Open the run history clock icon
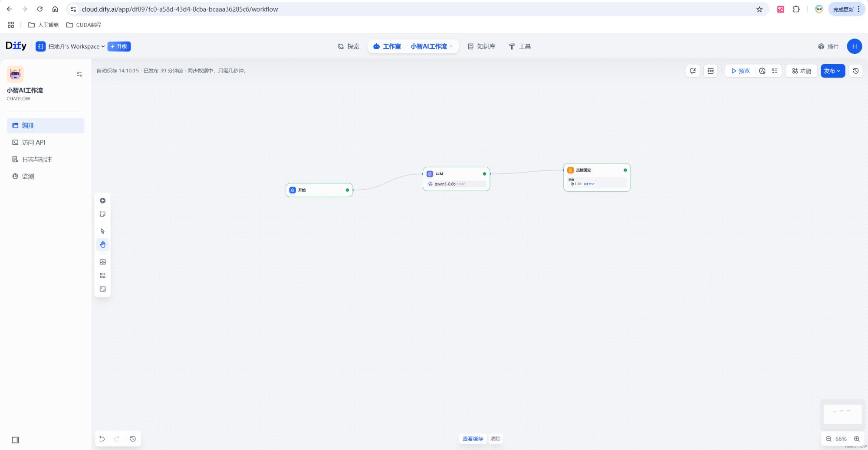 click(x=762, y=71)
